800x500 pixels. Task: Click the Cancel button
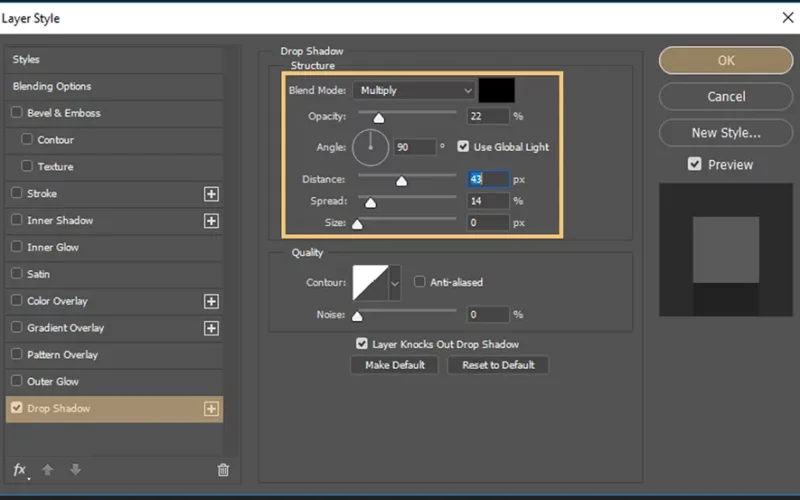pyautogui.click(x=726, y=96)
